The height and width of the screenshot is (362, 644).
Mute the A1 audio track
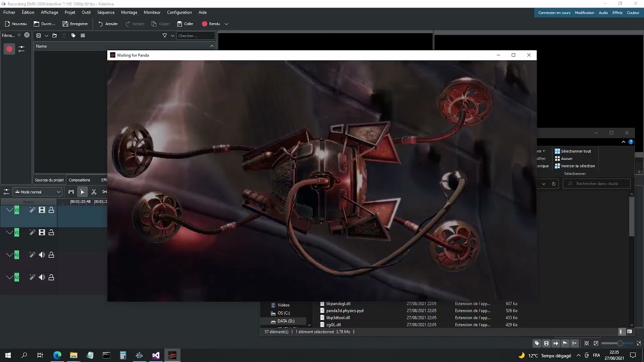pyautogui.click(x=42, y=255)
